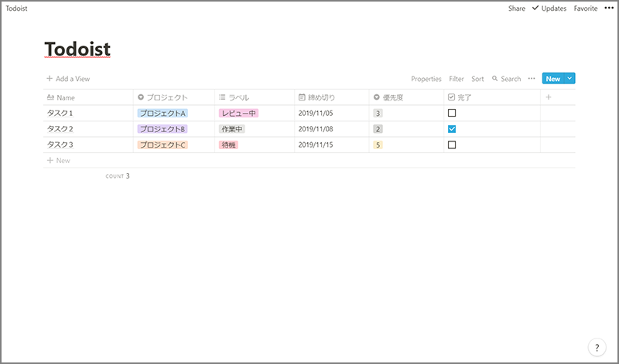Open the 待機 label tag

[228, 145]
